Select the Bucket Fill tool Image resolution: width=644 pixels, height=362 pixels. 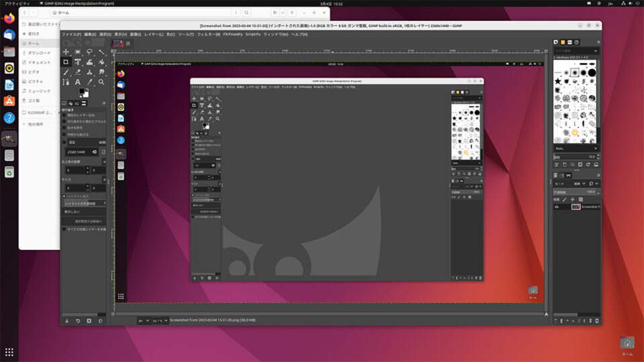(101, 62)
